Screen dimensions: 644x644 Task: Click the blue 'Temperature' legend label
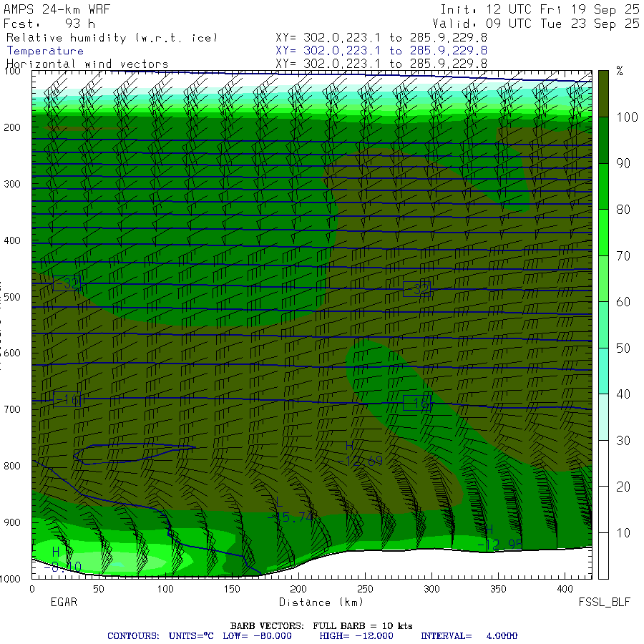[45, 51]
